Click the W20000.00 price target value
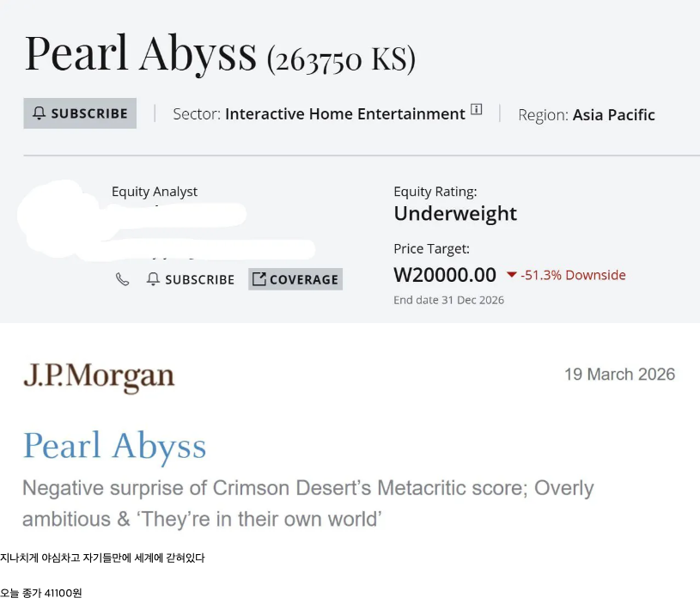This screenshot has width=700, height=604. [x=445, y=275]
